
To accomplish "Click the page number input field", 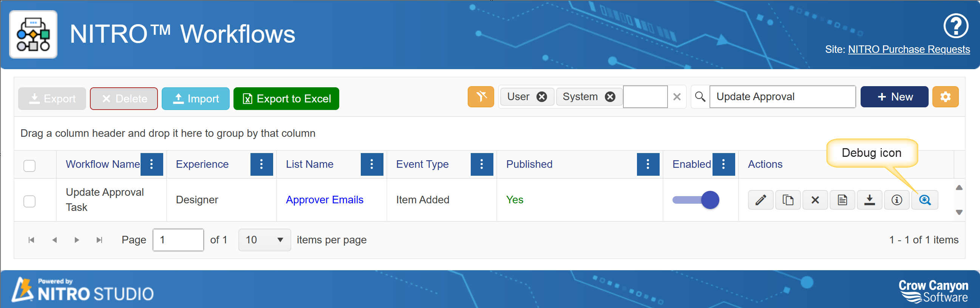I will click(178, 240).
